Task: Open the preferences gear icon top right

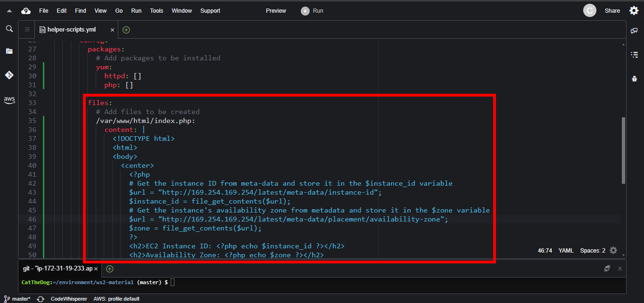Action: pyautogui.click(x=634, y=10)
